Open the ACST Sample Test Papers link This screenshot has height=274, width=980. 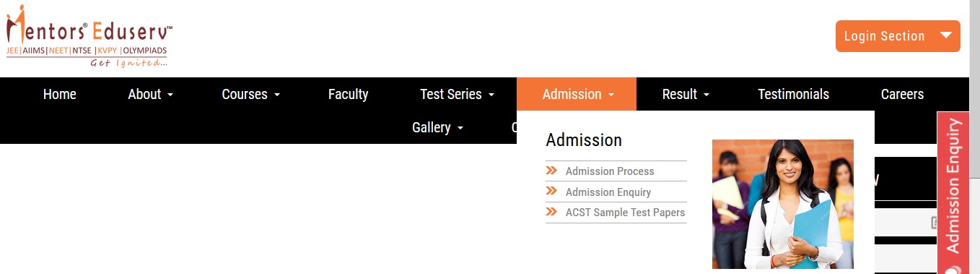625,213
